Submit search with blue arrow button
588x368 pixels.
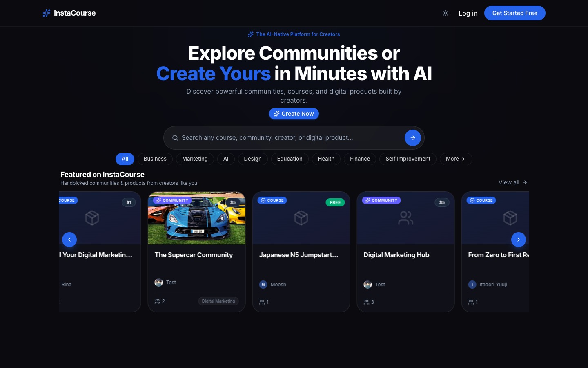click(413, 138)
